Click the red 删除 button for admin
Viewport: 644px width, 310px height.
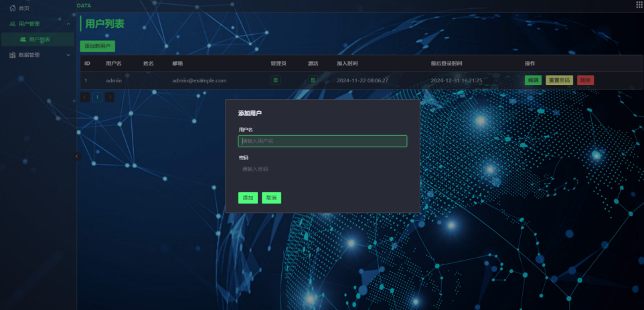[x=585, y=80]
